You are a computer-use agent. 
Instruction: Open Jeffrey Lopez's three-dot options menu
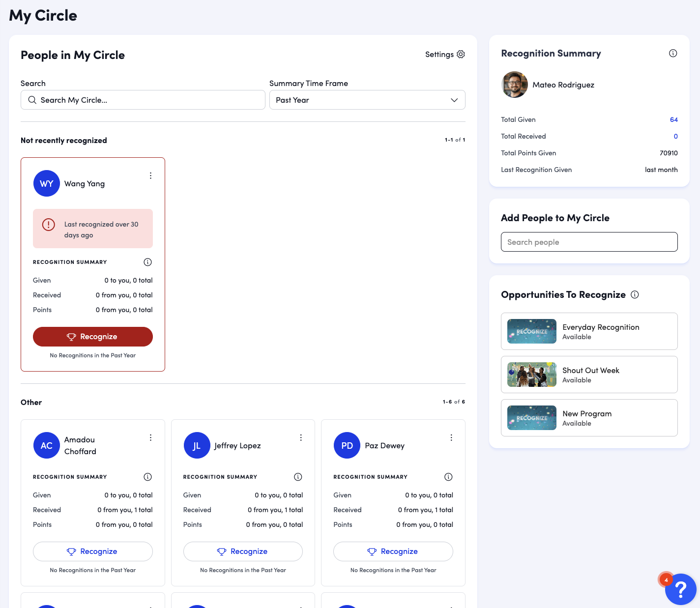click(x=301, y=438)
